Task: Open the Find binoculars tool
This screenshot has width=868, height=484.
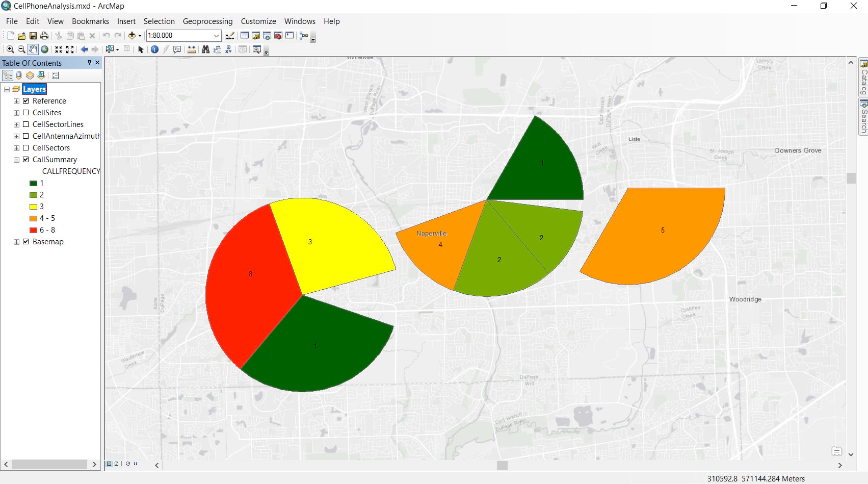Action: coord(205,49)
